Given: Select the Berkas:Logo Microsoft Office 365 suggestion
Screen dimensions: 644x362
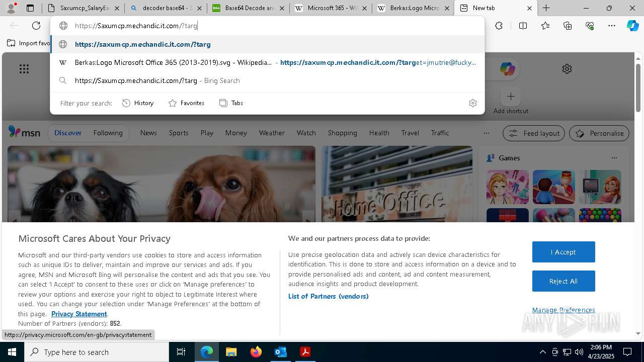Looking at the screenshot, I should point(267,62).
